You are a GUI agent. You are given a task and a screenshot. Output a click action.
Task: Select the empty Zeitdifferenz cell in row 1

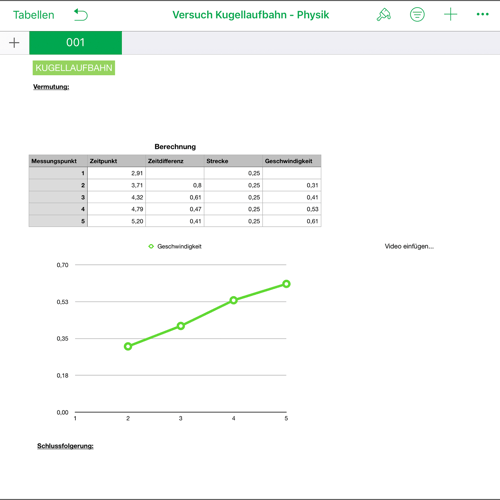point(175,173)
